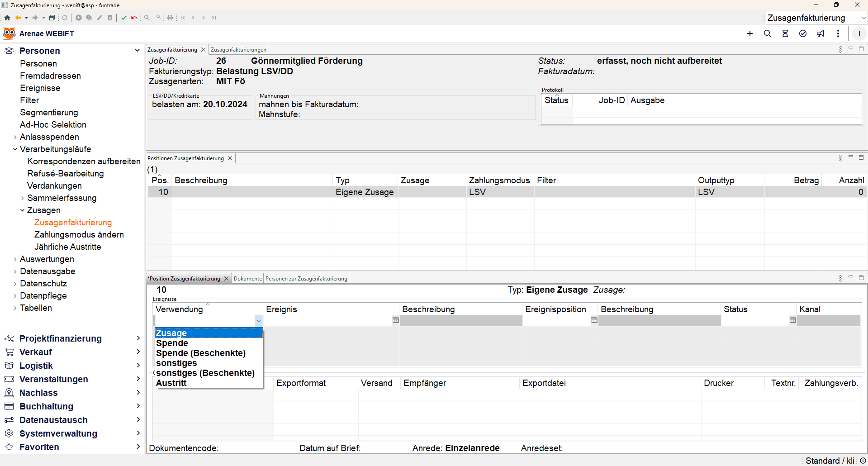
Task: Open the Personen zur Zusagenfakturierung tab
Action: coord(306,279)
